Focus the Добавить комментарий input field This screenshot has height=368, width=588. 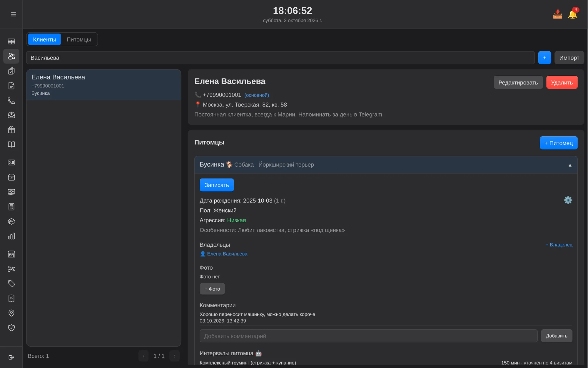click(368, 336)
